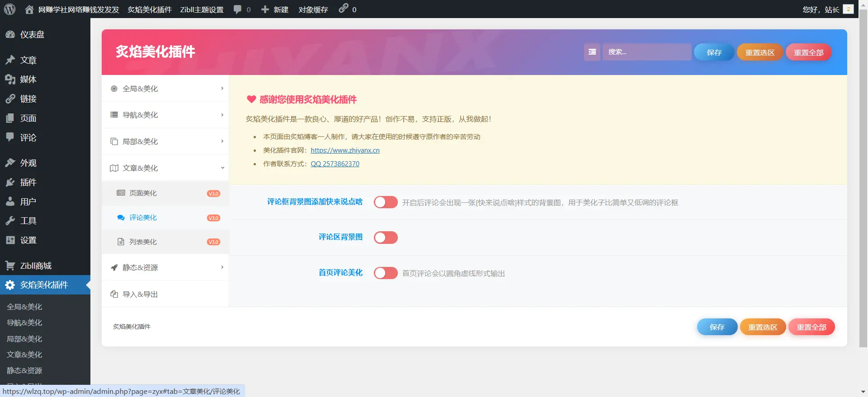The image size is (868, 397).
Task: Click the 页面美化 page icon
Action: point(121,193)
